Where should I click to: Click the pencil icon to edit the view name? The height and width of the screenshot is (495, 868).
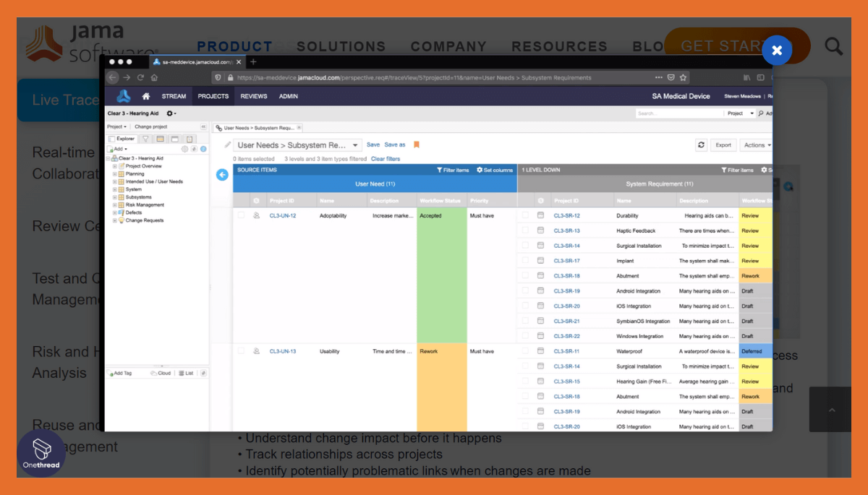coord(227,145)
